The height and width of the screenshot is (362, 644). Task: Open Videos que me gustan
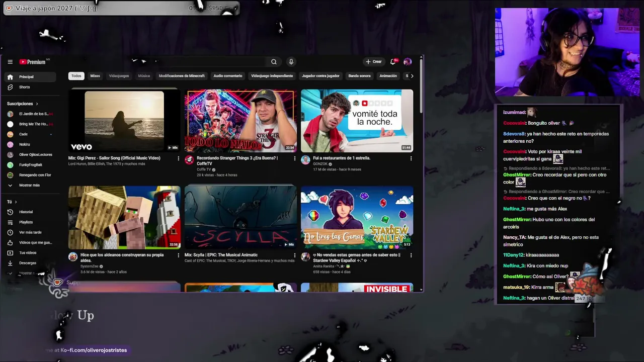pos(31,242)
